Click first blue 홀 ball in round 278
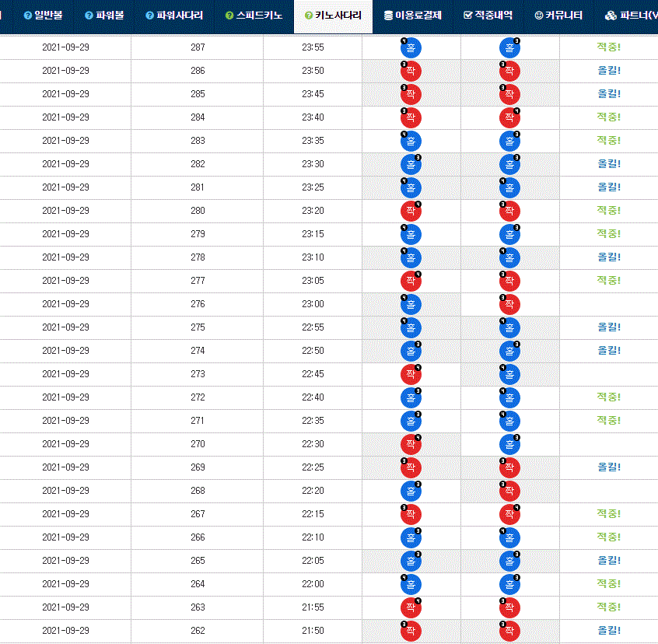Screen dimensions: 658x644 point(411,257)
